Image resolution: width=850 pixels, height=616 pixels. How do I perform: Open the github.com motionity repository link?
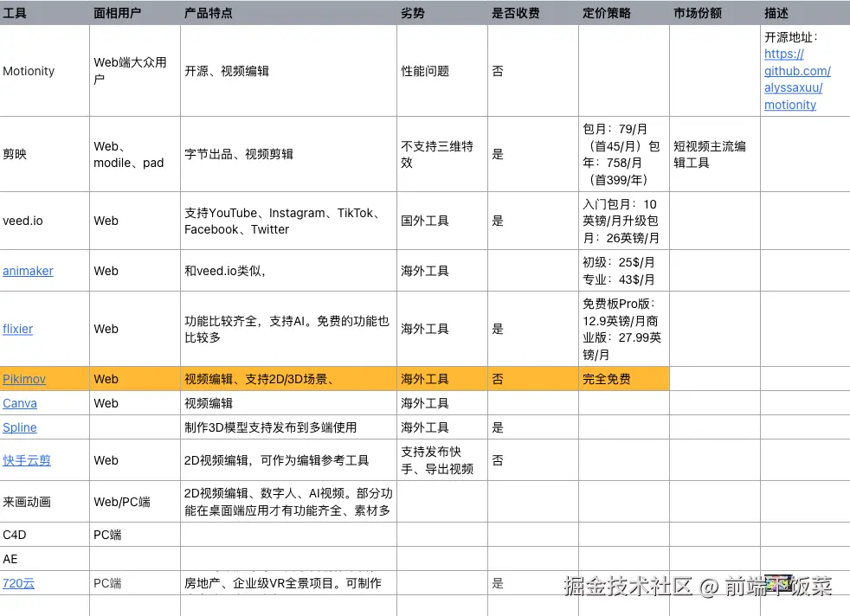tap(797, 79)
